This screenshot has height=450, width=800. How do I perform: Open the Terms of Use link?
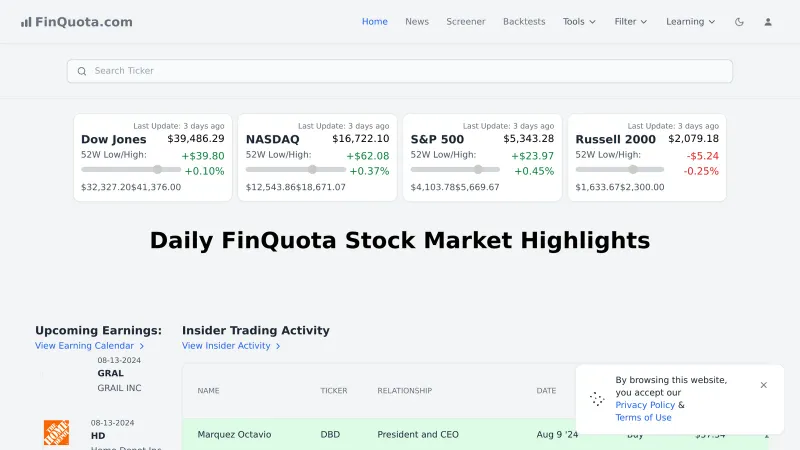click(643, 418)
